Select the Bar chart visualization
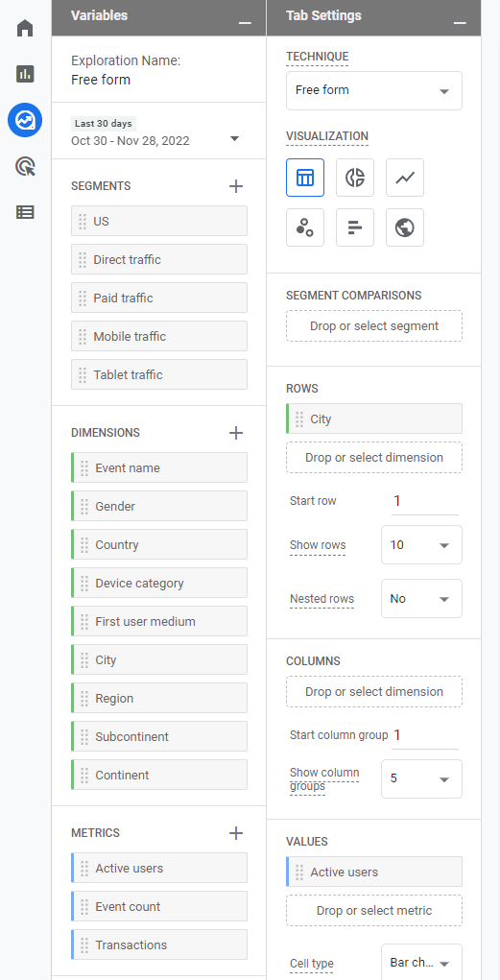This screenshot has height=980, width=500. (355, 227)
